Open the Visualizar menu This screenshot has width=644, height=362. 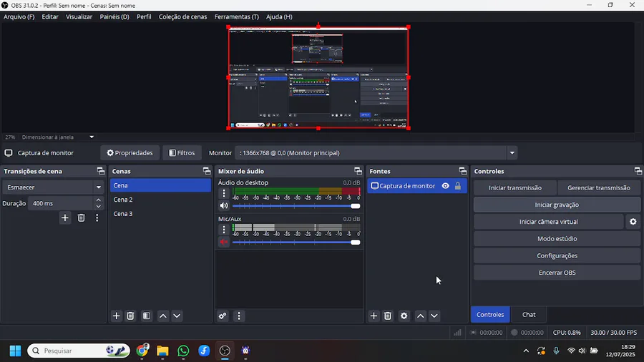click(x=79, y=17)
